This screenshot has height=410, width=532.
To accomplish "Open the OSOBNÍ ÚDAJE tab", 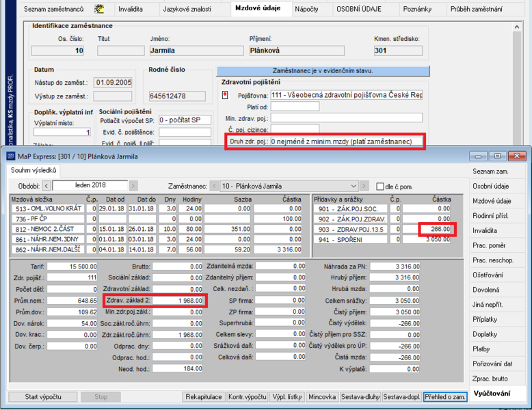I will pos(359,9).
